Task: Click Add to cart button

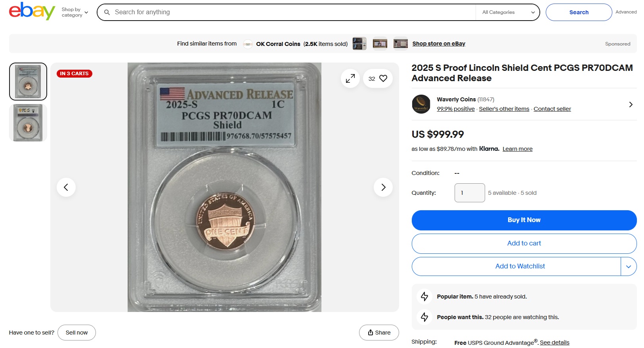Action: coord(524,243)
